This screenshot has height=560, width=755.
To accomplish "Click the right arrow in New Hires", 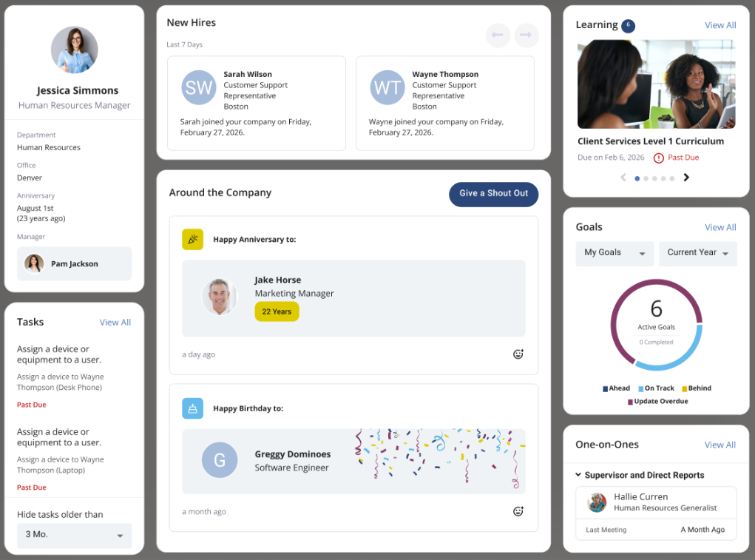I will (x=527, y=35).
